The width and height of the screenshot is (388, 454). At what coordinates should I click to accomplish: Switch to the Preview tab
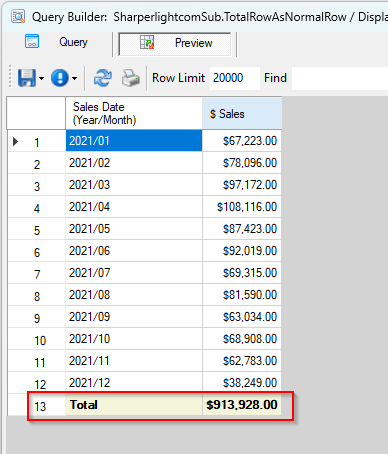click(x=175, y=44)
